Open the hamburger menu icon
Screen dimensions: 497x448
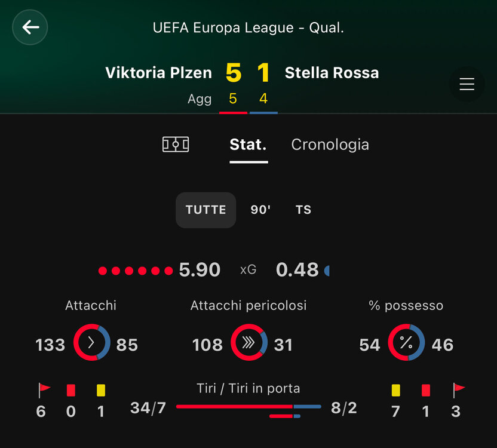pos(467,84)
